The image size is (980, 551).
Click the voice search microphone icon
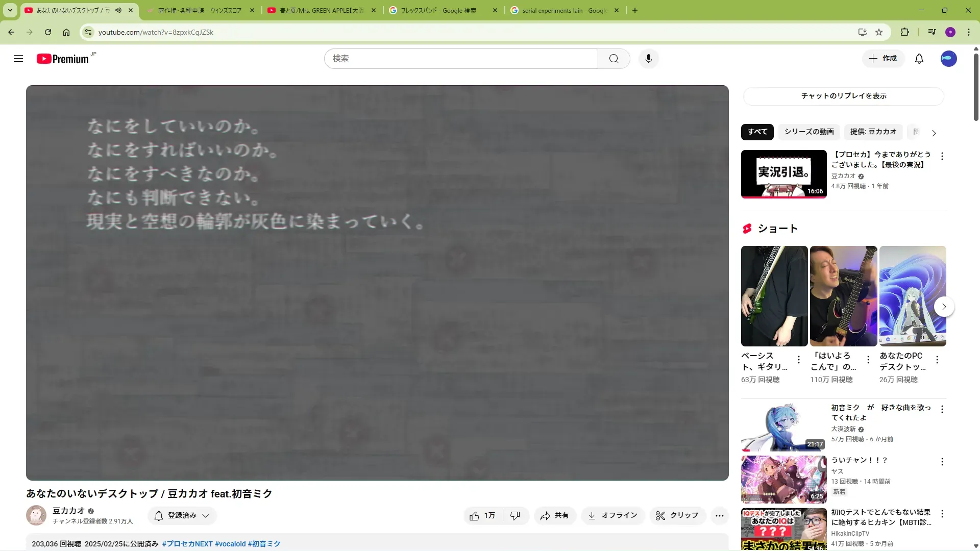pyautogui.click(x=648, y=59)
